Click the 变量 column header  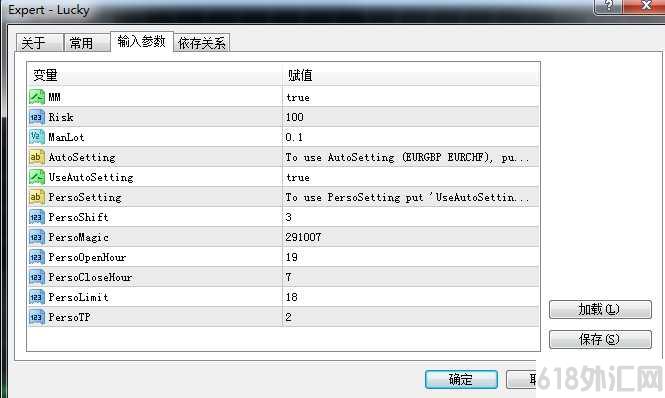tap(155, 75)
